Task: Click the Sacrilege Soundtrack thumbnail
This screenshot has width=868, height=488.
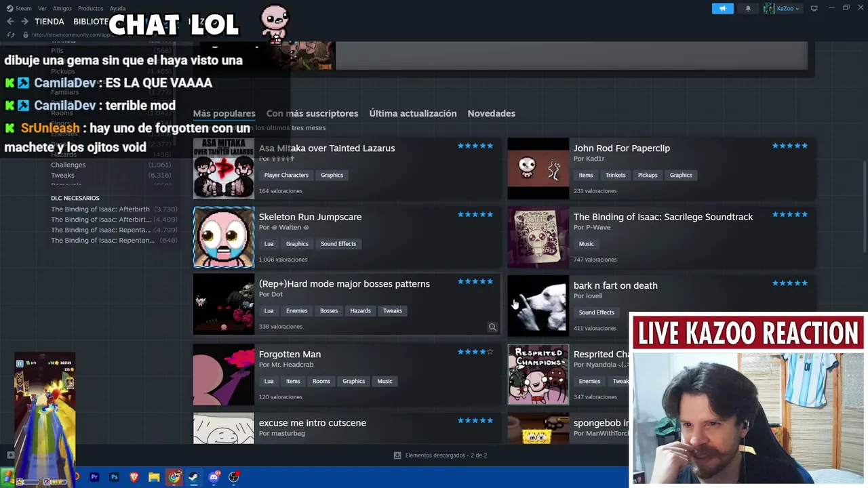Action: (538, 237)
